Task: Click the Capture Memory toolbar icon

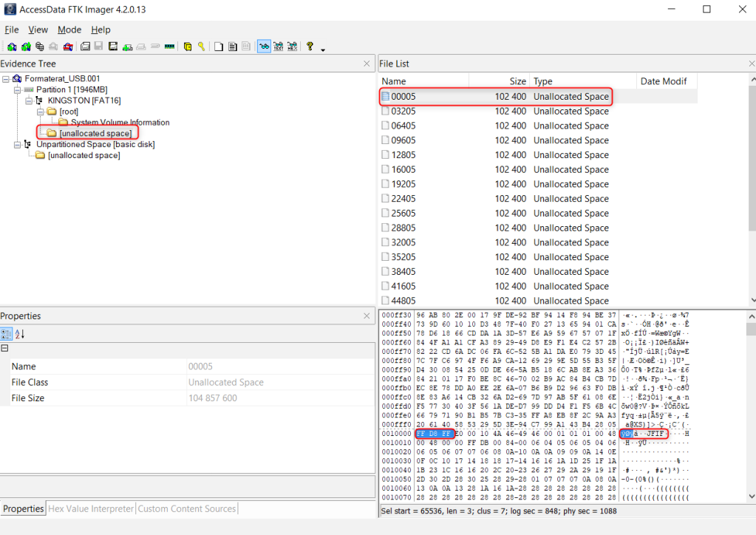Action: point(169,47)
